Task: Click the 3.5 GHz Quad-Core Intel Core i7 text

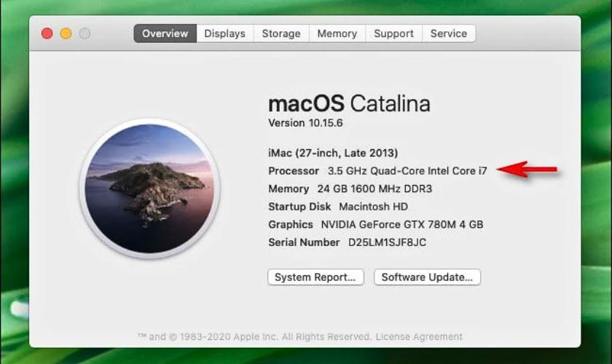Action: 407,171
